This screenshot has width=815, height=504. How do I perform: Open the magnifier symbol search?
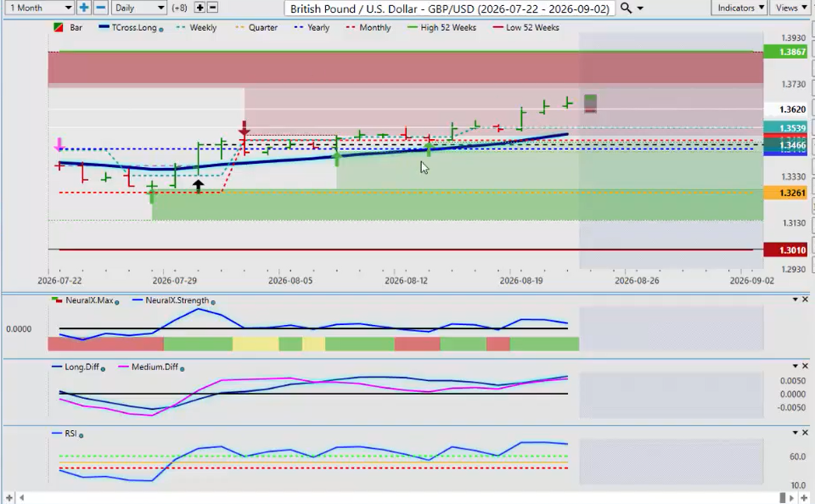point(626,8)
